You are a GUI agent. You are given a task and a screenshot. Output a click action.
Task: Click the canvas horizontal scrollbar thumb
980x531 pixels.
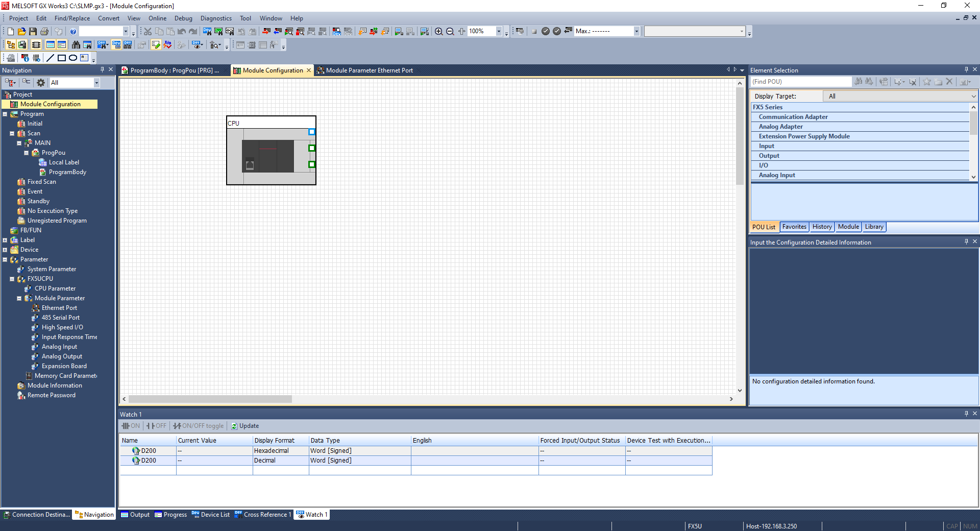tap(210, 399)
